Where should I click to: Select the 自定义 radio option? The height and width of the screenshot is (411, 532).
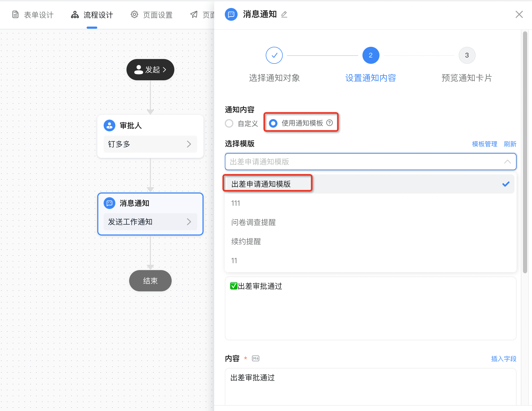tap(229, 123)
